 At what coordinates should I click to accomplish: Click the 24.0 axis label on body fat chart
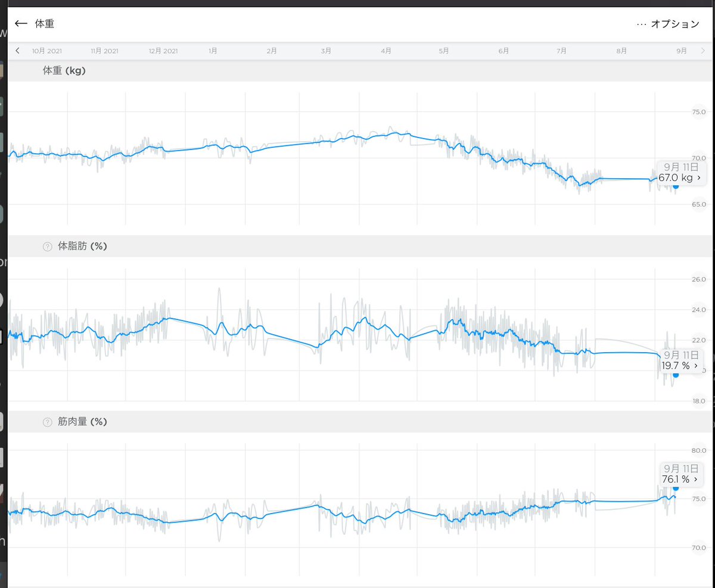[698, 310]
